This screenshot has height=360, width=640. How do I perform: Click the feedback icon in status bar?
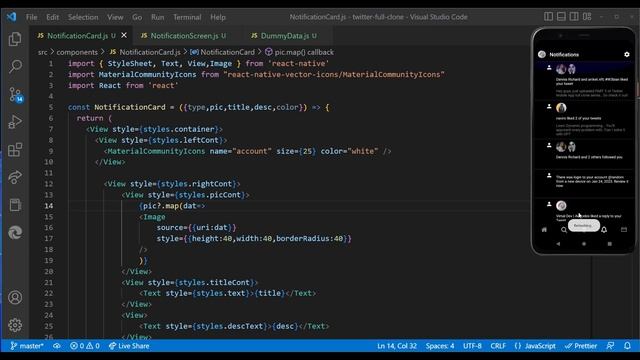[x=610, y=346]
